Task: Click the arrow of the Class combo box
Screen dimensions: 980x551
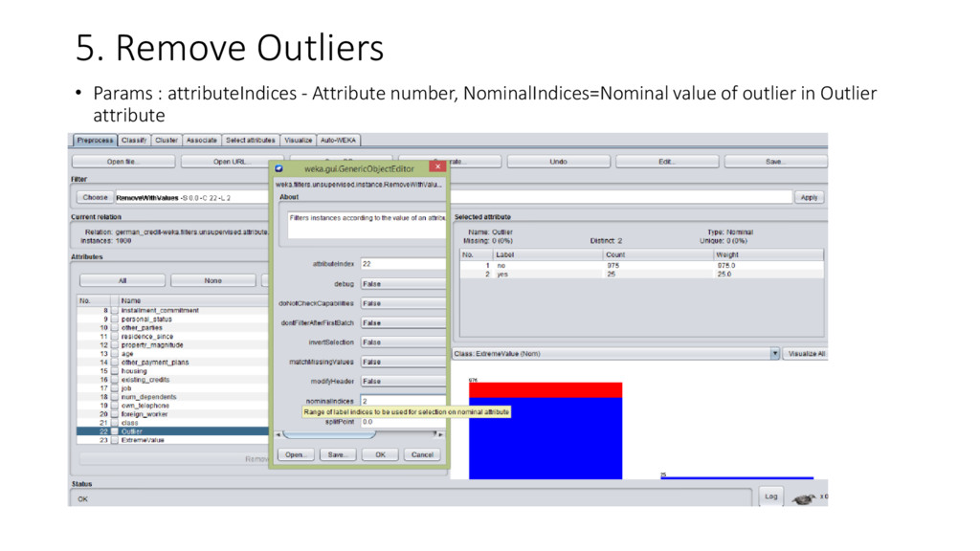Action: coord(774,354)
